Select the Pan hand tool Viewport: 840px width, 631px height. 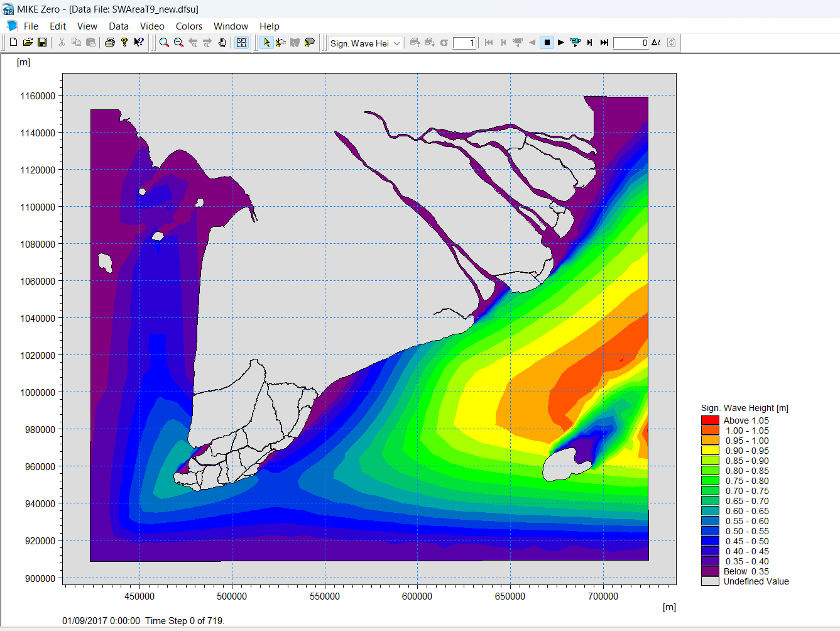(222, 43)
